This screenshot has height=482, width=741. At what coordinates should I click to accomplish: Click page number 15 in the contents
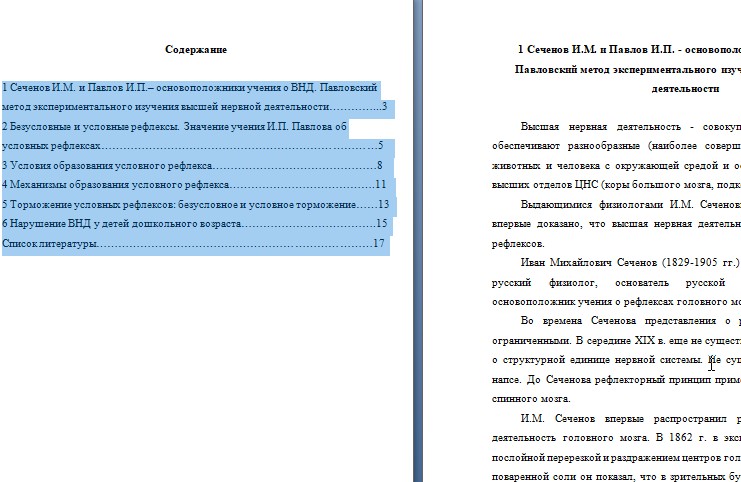(x=380, y=223)
